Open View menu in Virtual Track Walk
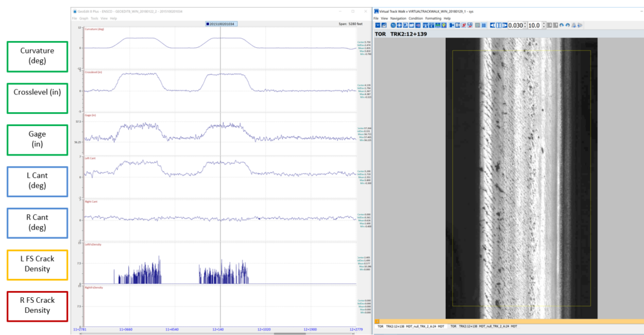The image size is (644, 335). pos(384,18)
